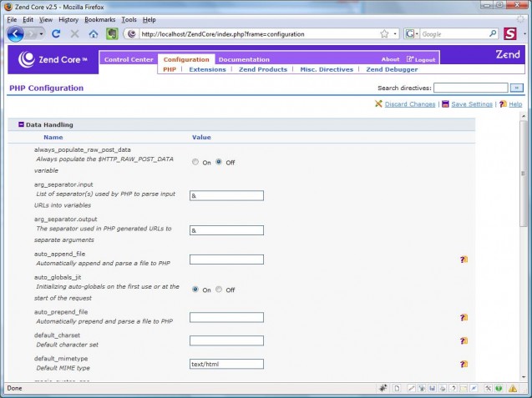This screenshot has width=532, height=398.
Task: Open the Misc. Directives sub-tab
Action: (327, 69)
